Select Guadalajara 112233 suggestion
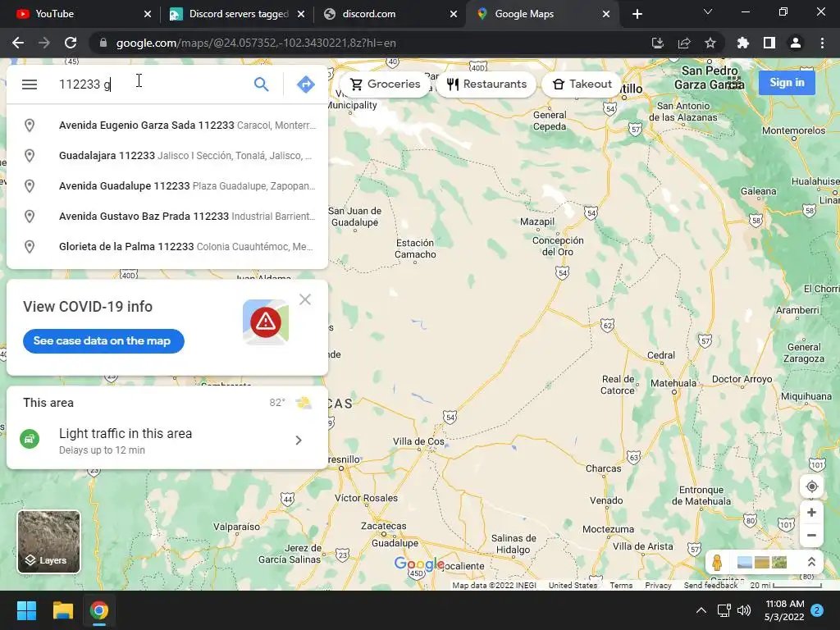The image size is (840, 630). pos(167,156)
